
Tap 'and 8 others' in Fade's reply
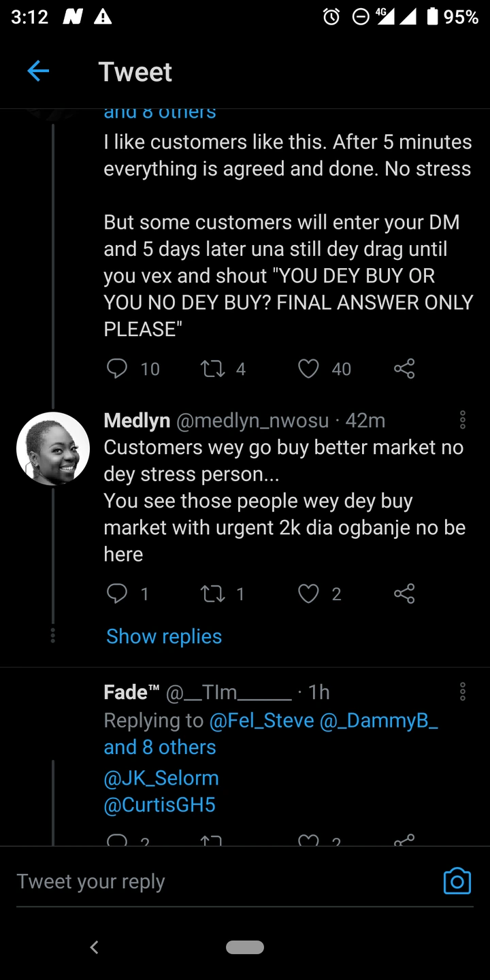tap(160, 747)
